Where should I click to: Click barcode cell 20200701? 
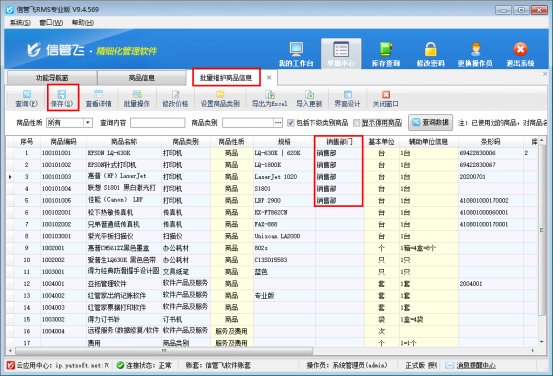(x=490, y=177)
